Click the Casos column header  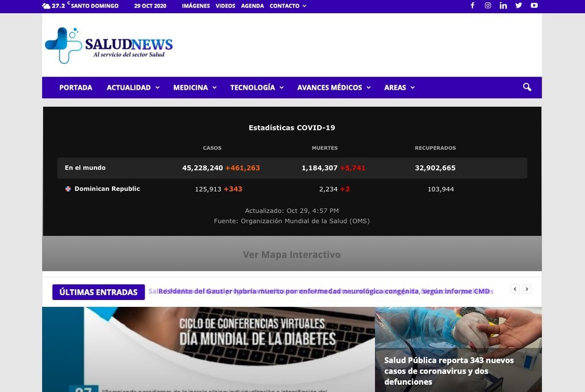tap(212, 148)
